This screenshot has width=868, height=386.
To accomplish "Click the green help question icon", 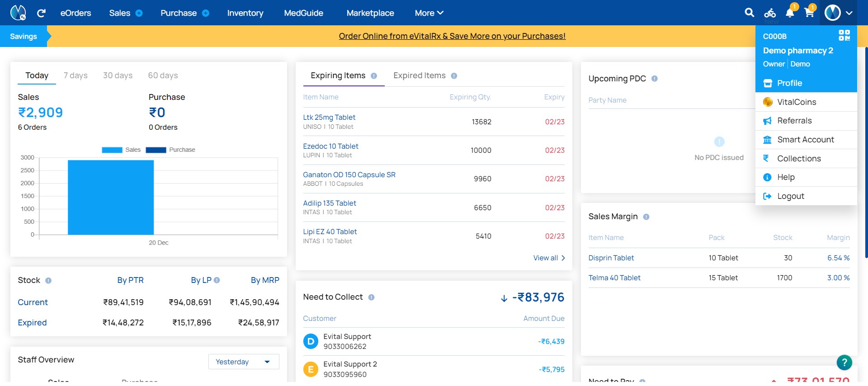I will click(x=844, y=362).
